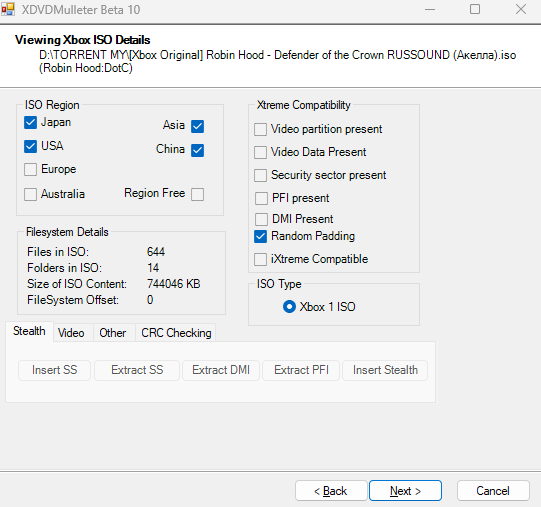Click the Folders in ISO value 14

click(x=153, y=268)
